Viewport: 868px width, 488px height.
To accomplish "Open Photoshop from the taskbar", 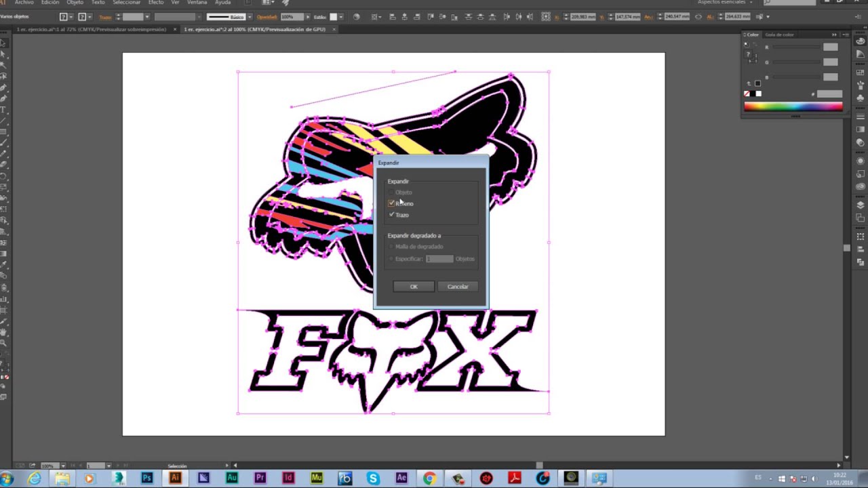I will coord(146,479).
